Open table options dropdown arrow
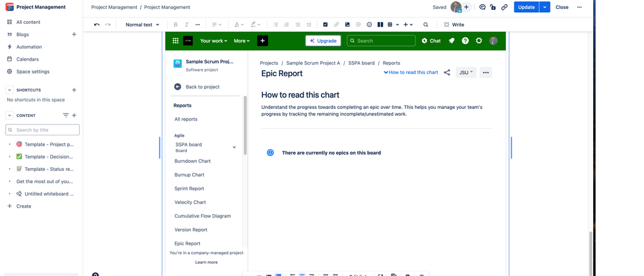Screen dimensions: 644x276 [x=398, y=25]
